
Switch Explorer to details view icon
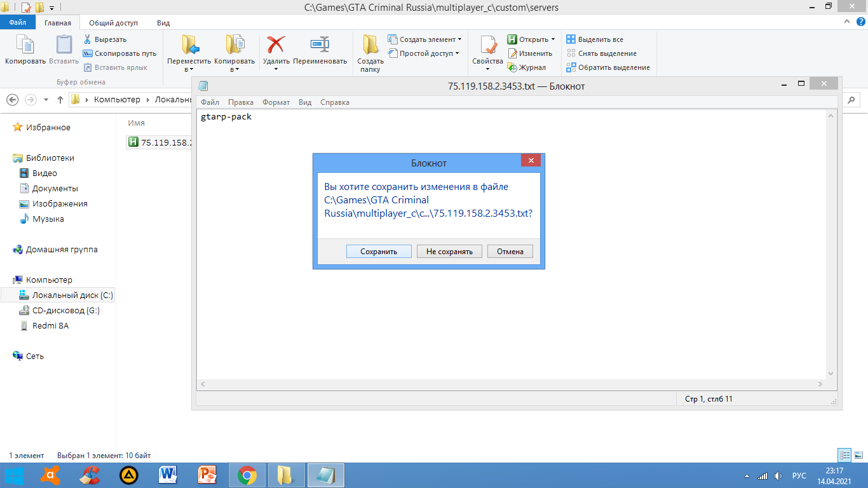tap(844, 455)
